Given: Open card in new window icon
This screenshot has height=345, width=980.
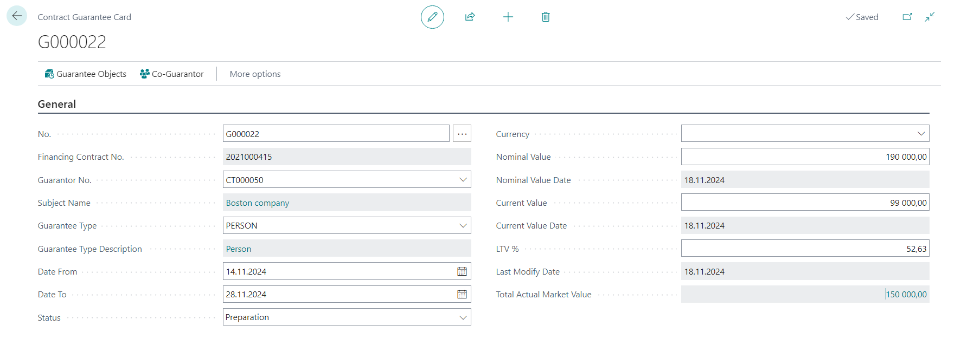Looking at the screenshot, I should click(907, 17).
